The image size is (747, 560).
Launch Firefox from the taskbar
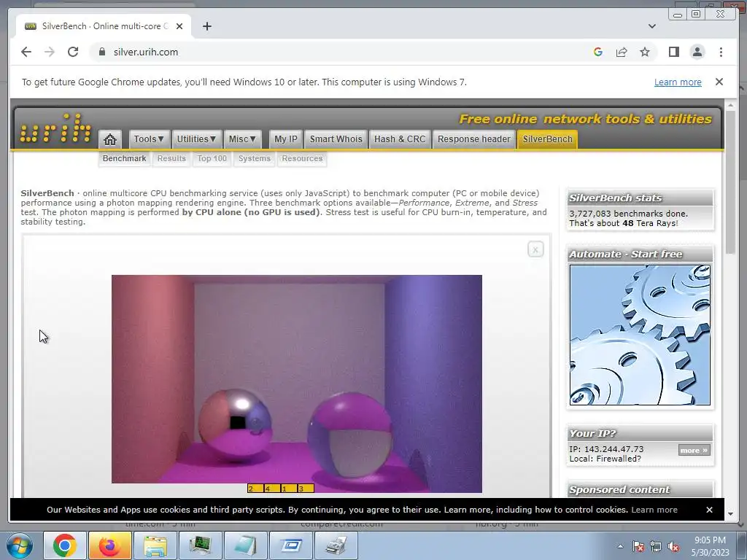pos(109,545)
